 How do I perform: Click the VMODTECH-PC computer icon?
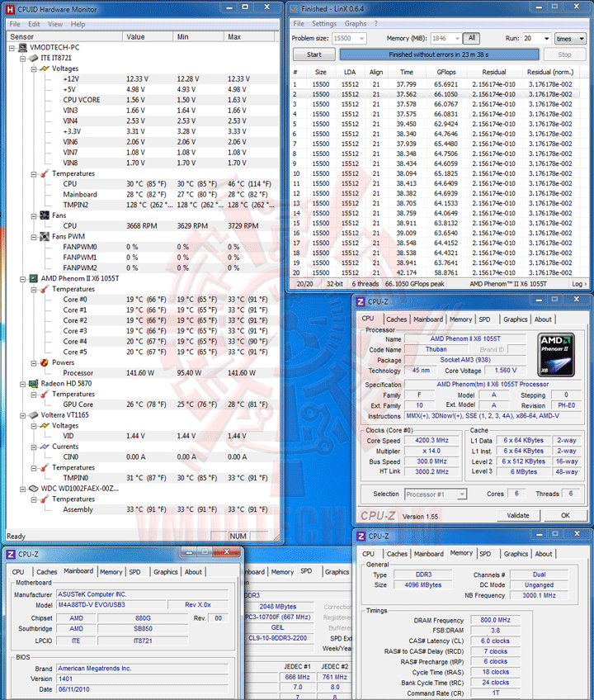[23, 47]
